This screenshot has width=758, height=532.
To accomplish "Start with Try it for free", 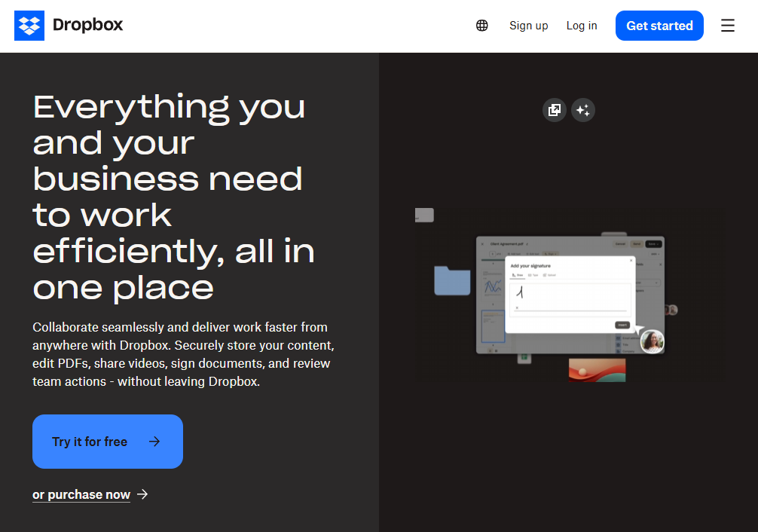I will (108, 442).
